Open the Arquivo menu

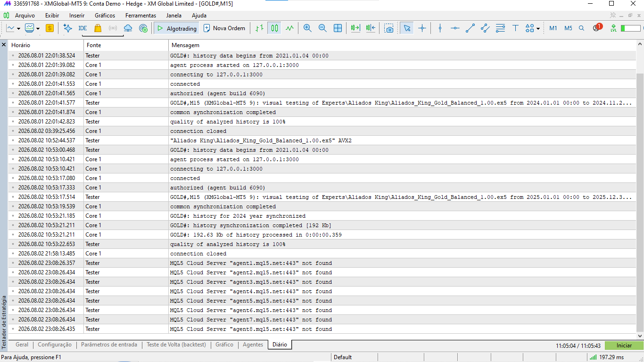point(25,16)
